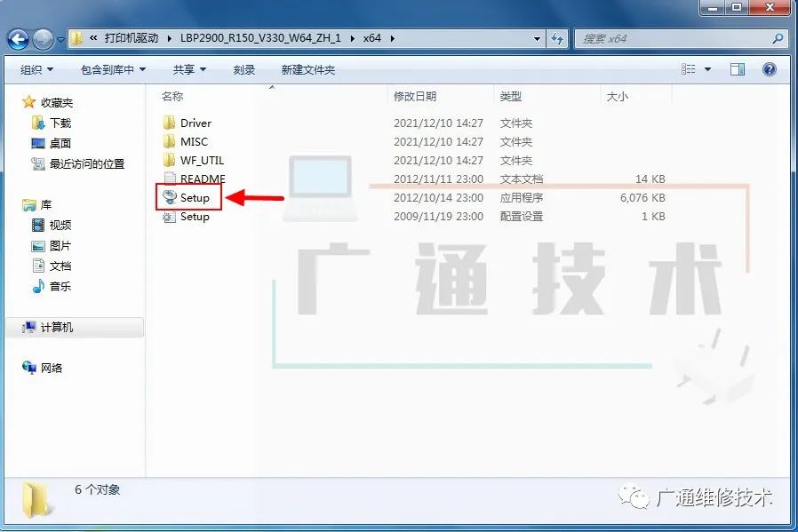
Task: Click the 2012/11/11 23:00 date cell
Action: 438,179
